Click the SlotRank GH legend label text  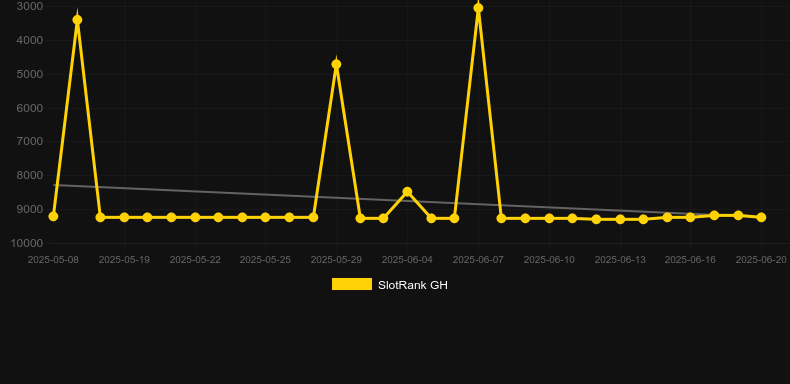coord(413,285)
